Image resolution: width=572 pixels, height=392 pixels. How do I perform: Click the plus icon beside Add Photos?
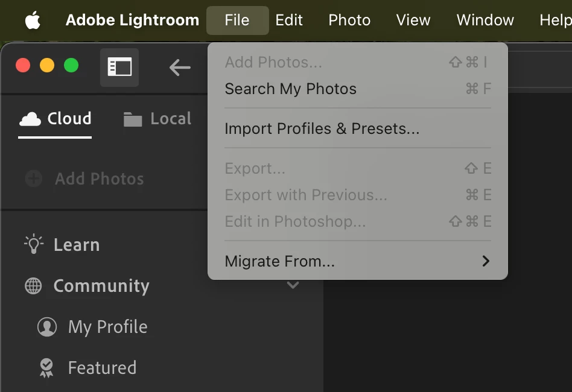click(34, 179)
